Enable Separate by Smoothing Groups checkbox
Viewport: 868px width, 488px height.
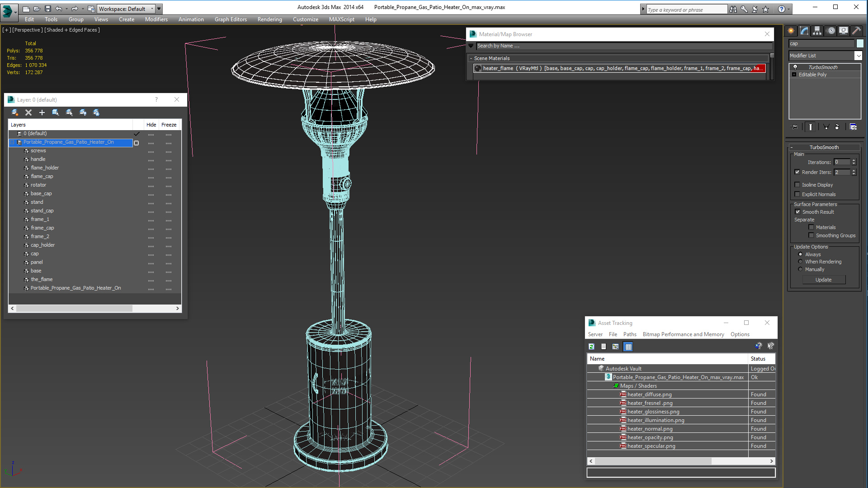811,235
